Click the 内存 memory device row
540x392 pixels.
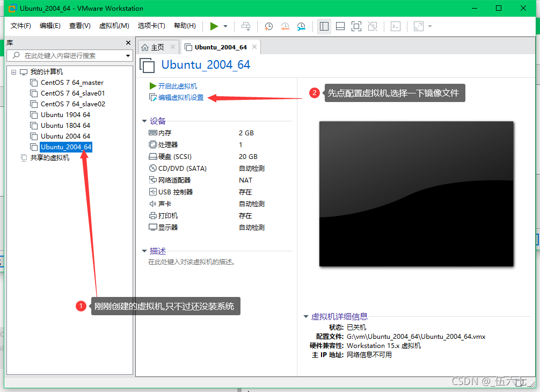[x=207, y=133]
